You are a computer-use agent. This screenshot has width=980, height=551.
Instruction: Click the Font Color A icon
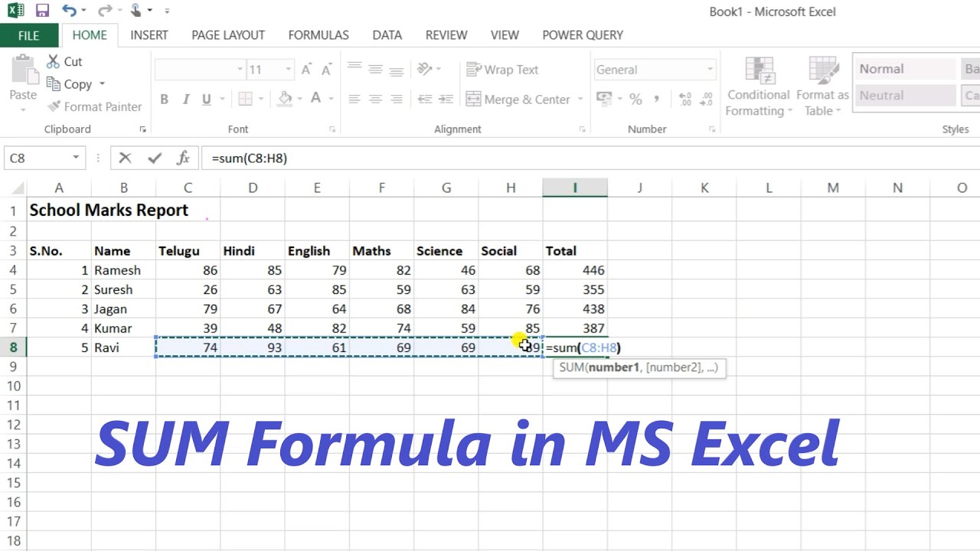click(x=315, y=99)
